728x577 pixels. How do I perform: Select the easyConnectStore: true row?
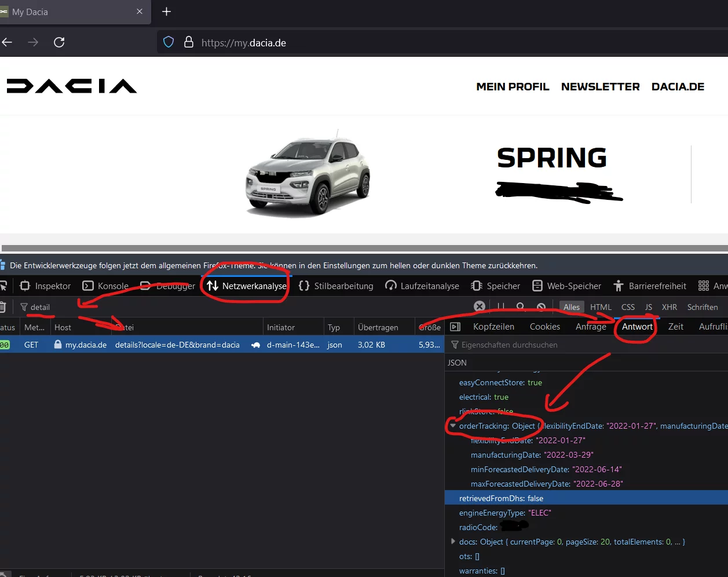586,382
